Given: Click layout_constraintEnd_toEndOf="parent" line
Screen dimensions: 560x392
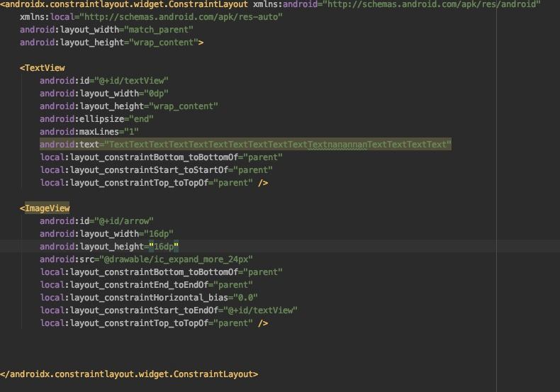Looking at the screenshot, I should click(x=146, y=285).
